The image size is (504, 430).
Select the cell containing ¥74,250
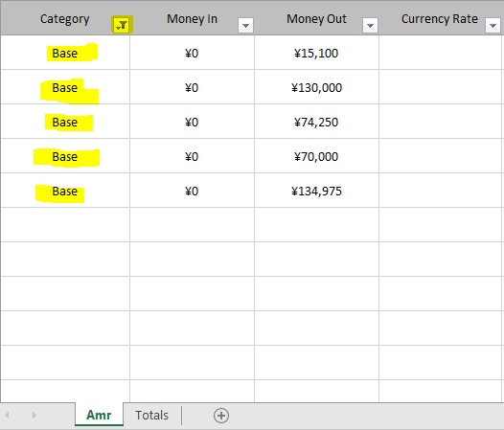point(316,122)
